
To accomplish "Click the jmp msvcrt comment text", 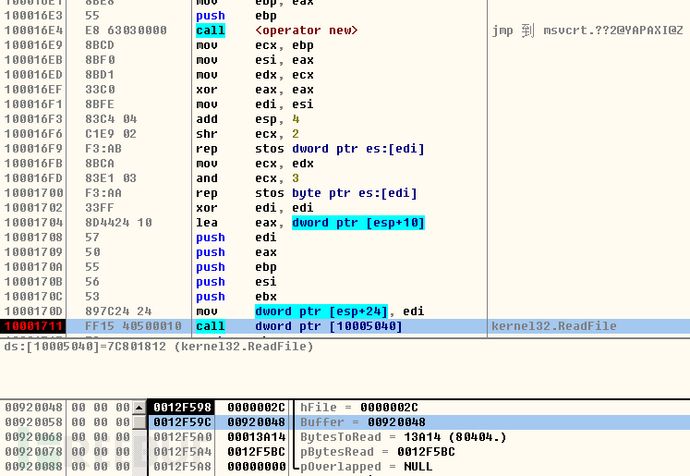I will coord(587,30).
